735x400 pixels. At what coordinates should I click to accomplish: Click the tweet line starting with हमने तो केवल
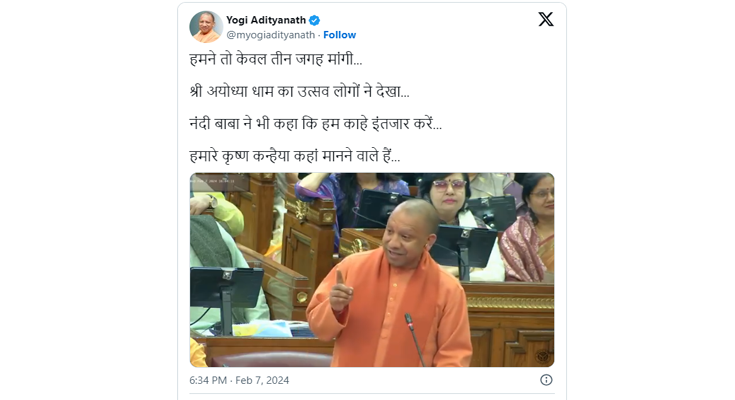tap(276, 60)
